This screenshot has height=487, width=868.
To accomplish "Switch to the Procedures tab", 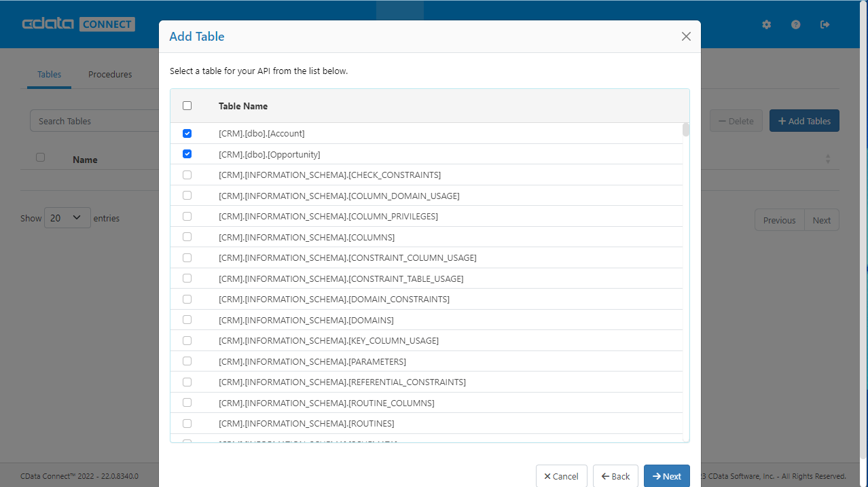I will point(110,74).
